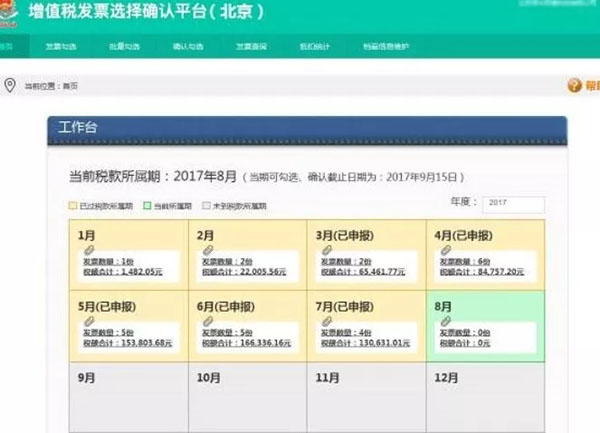Screen dimensions: 600x433
Task: Click the tax bureau emblem logo
Action: pos(8,13)
